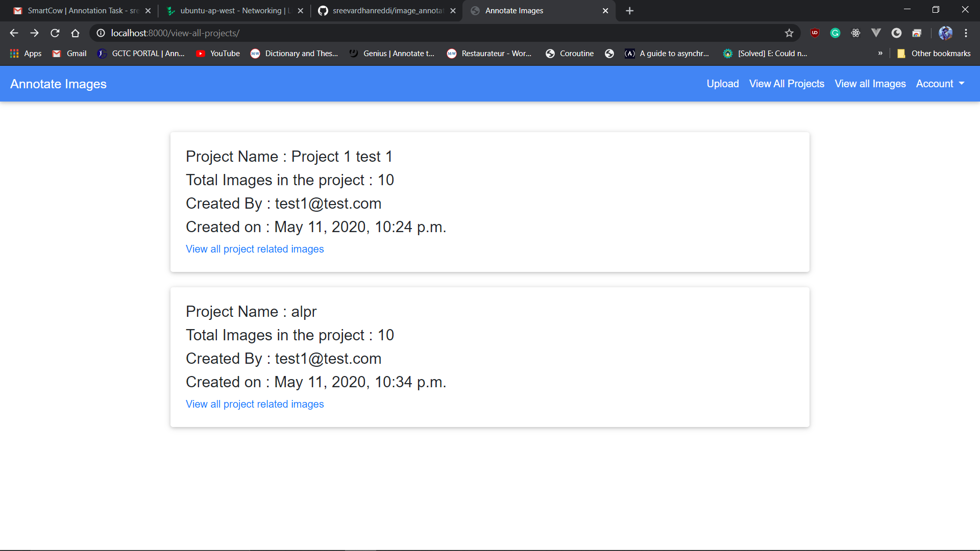980x551 pixels.
Task: Close the ubuntu-ap-west Networking tab
Action: tap(300, 11)
